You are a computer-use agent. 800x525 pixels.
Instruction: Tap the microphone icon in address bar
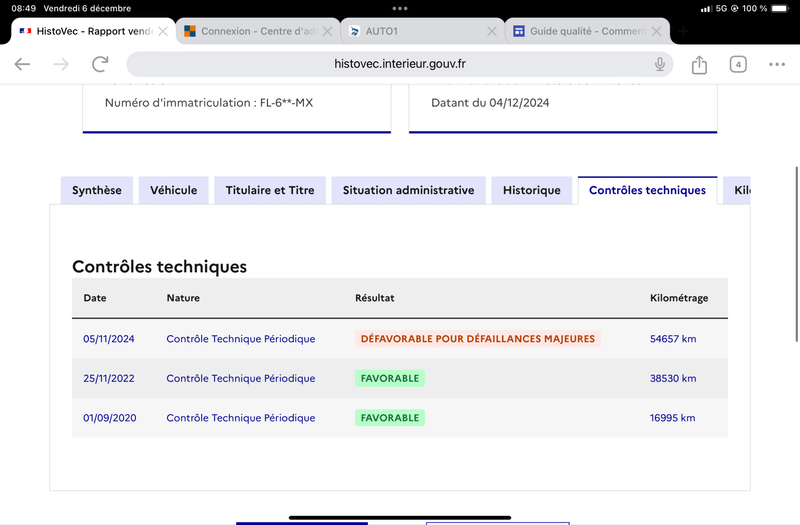[660, 64]
